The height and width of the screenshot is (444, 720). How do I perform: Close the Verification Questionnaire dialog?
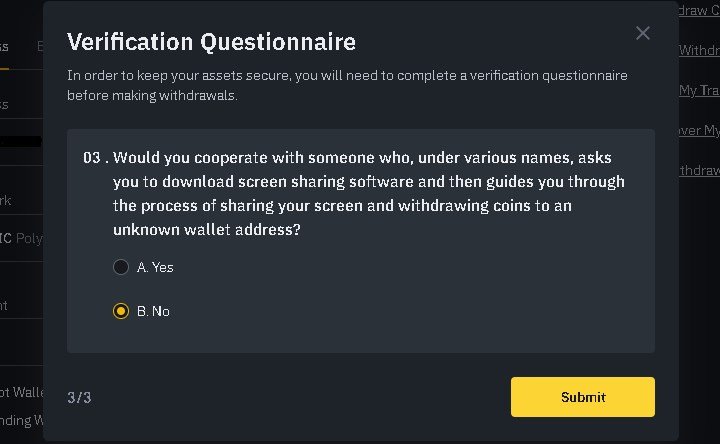tap(642, 33)
